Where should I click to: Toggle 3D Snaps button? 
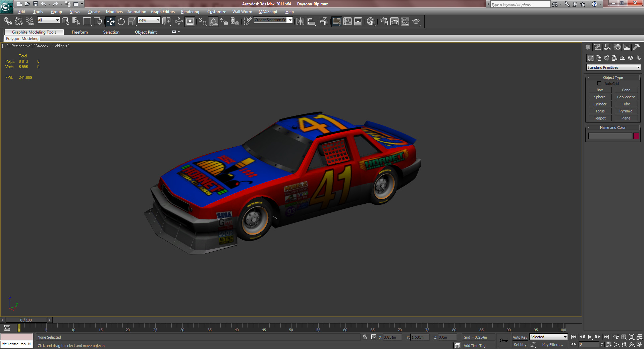click(x=203, y=21)
